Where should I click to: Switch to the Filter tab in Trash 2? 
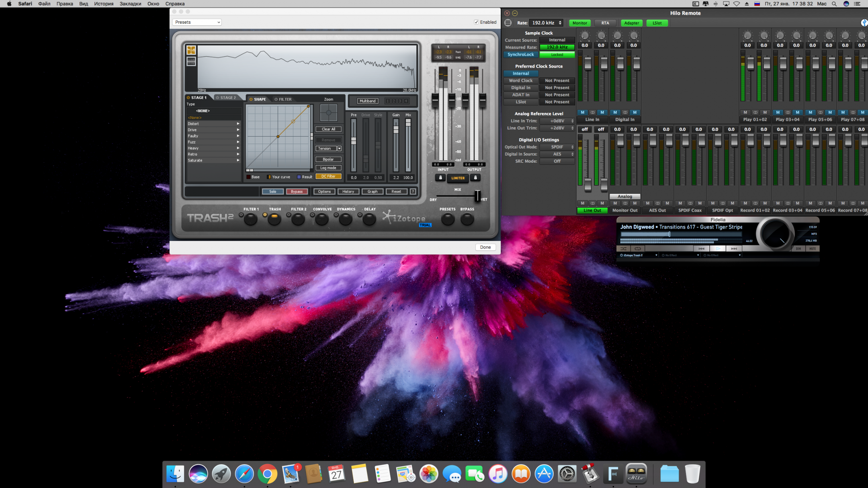tap(283, 99)
